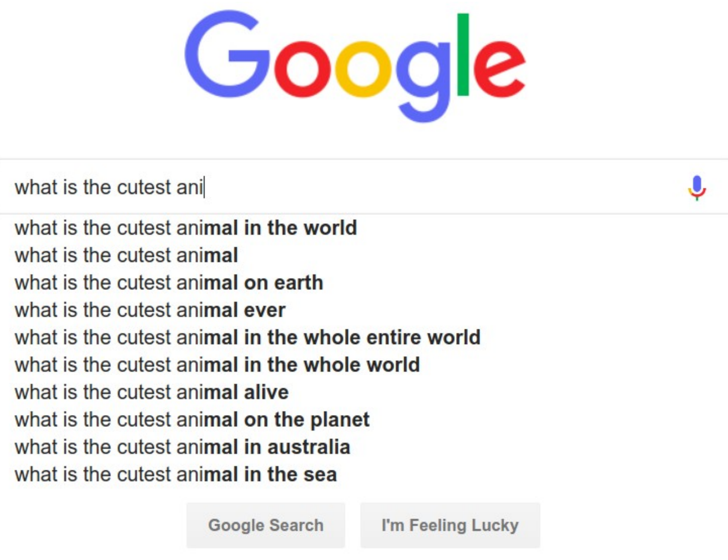This screenshot has height=560, width=728.
Task: Select suggestion 'cutest animal ever'
Action: [150, 310]
